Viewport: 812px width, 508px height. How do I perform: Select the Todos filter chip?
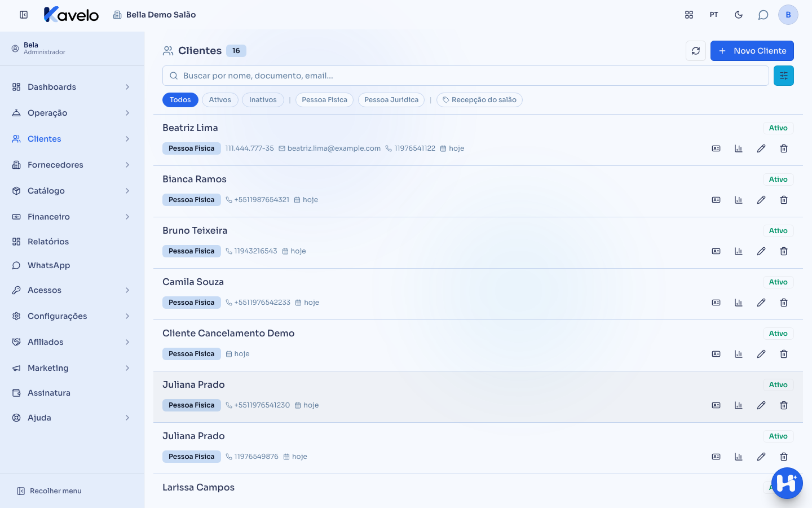180,100
